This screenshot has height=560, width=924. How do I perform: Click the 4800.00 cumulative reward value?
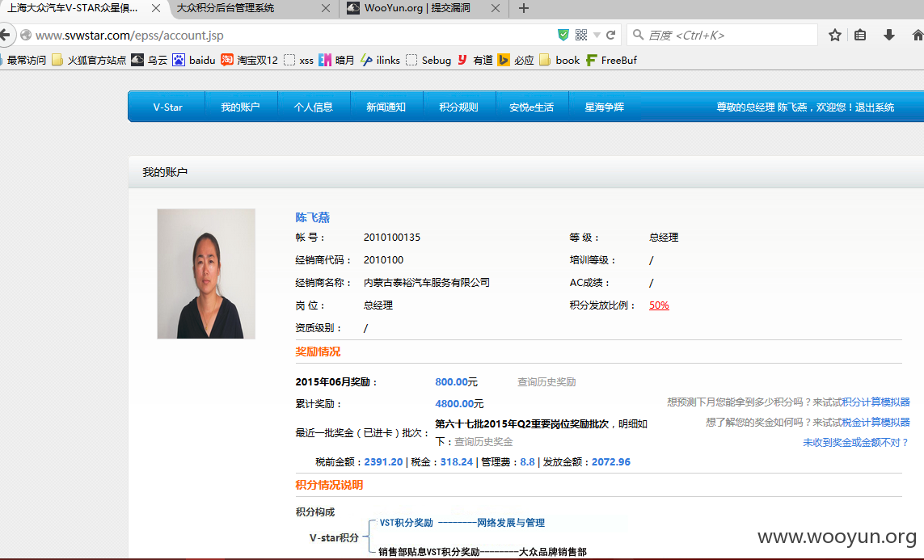coord(454,403)
